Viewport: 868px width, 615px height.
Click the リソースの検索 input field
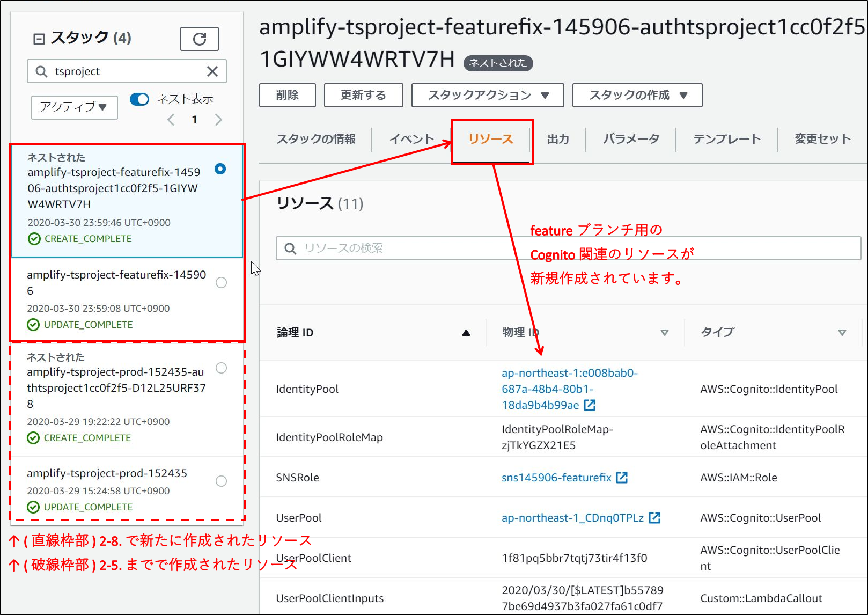coord(569,248)
